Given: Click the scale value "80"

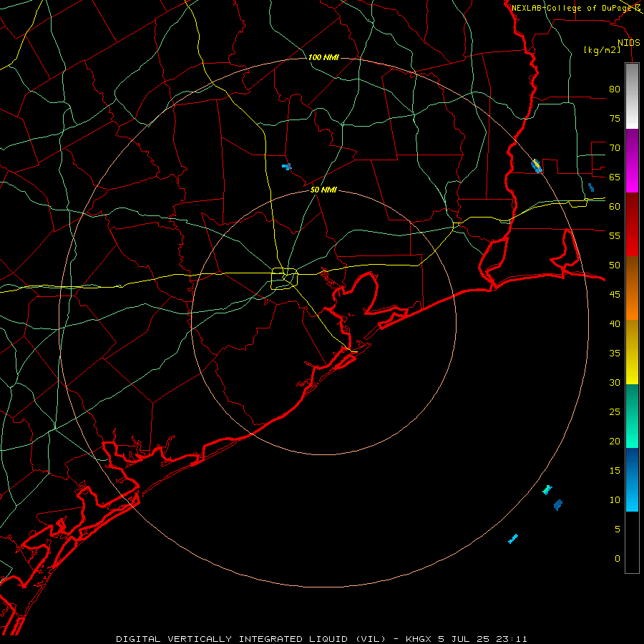Looking at the screenshot, I should pyautogui.click(x=615, y=89).
